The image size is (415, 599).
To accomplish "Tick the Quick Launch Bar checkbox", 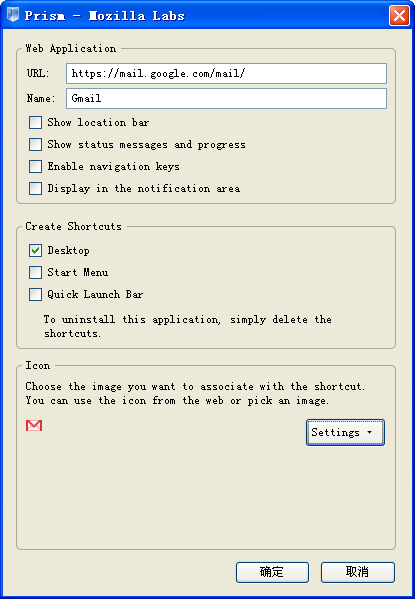I will (x=36, y=295).
